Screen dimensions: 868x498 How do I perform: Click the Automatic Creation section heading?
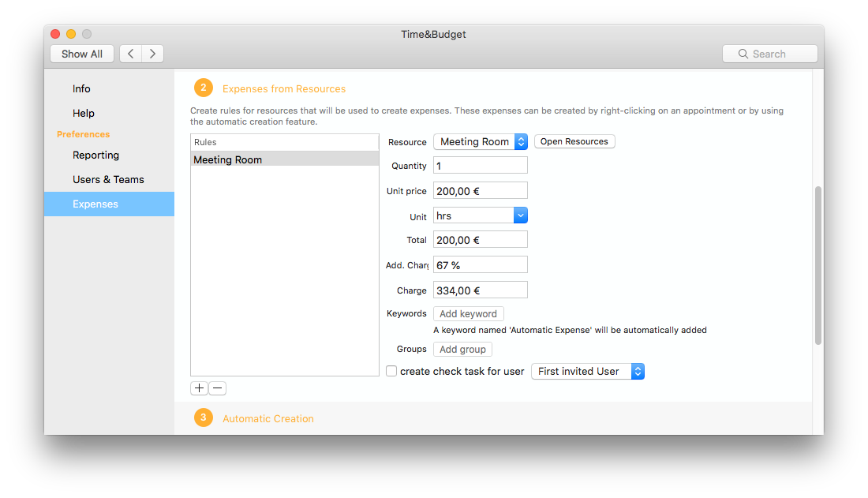pos(268,419)
